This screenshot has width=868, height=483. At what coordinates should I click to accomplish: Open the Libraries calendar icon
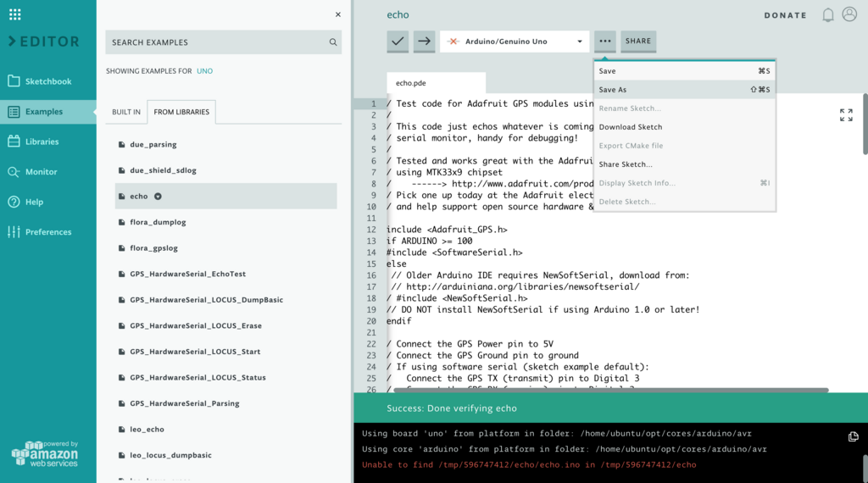pyautogui.click(x=14, y=142)
